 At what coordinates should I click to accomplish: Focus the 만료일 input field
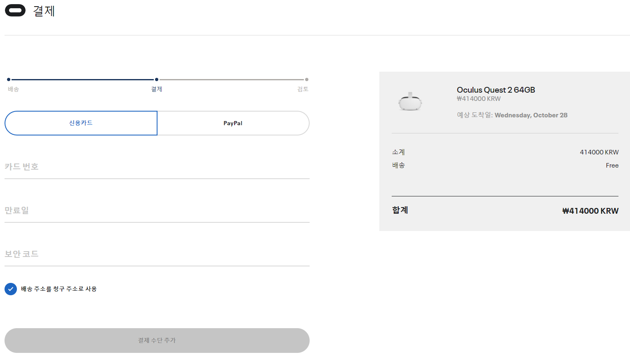point(157,210)
